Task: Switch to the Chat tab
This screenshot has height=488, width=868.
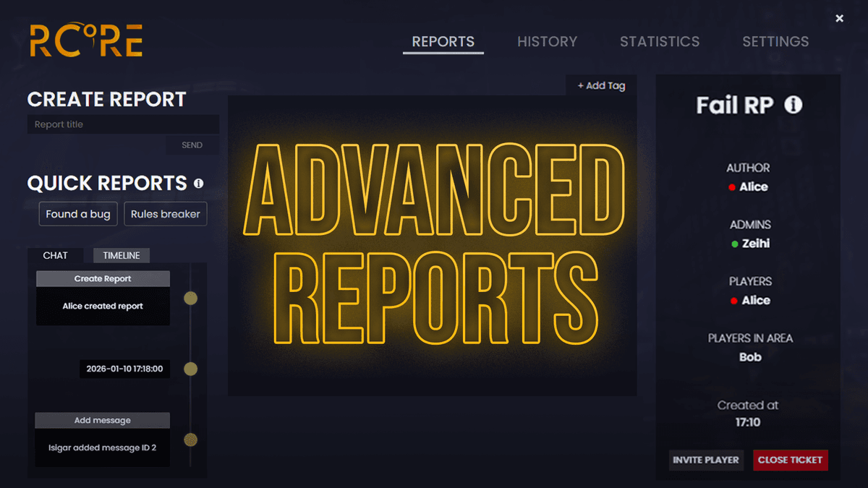Action: point(55,255)
